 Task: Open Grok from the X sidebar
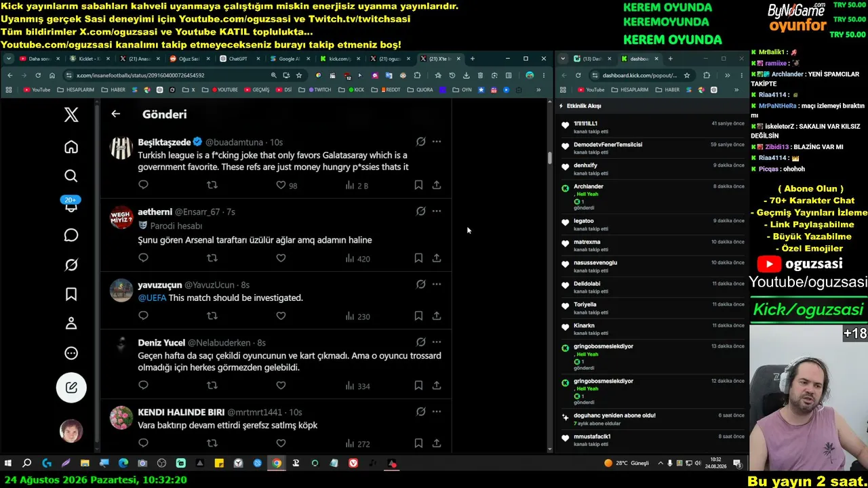click(71, 265)
